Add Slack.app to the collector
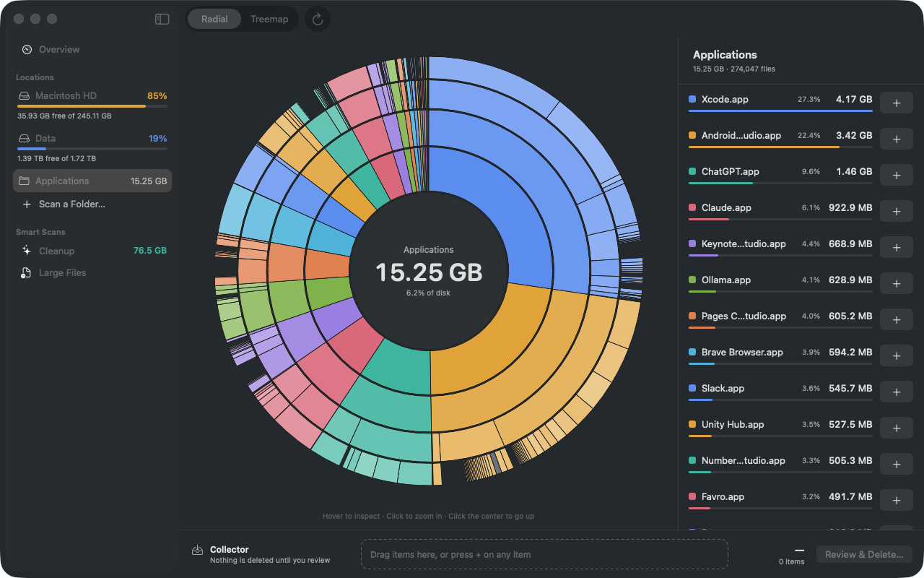 pos(897,392)
